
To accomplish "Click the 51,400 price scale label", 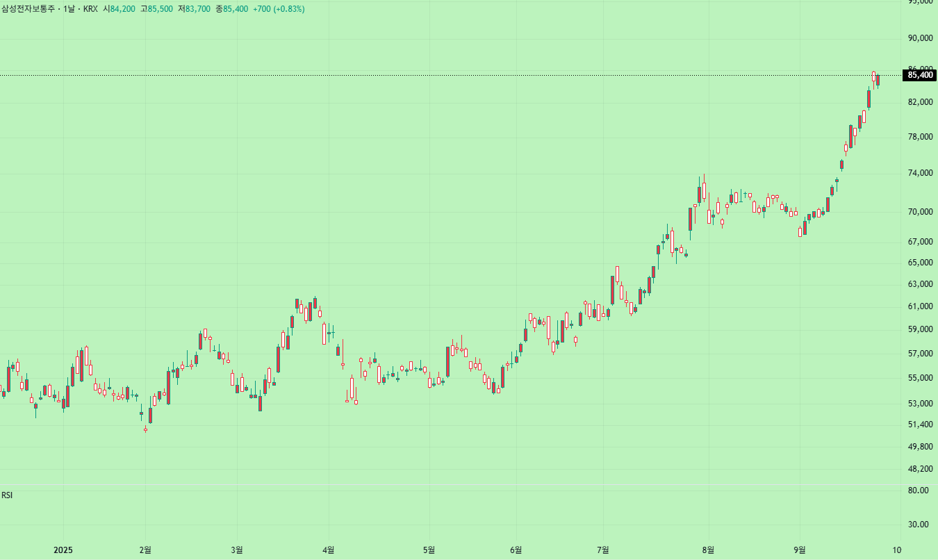I will tap(919, 425).
